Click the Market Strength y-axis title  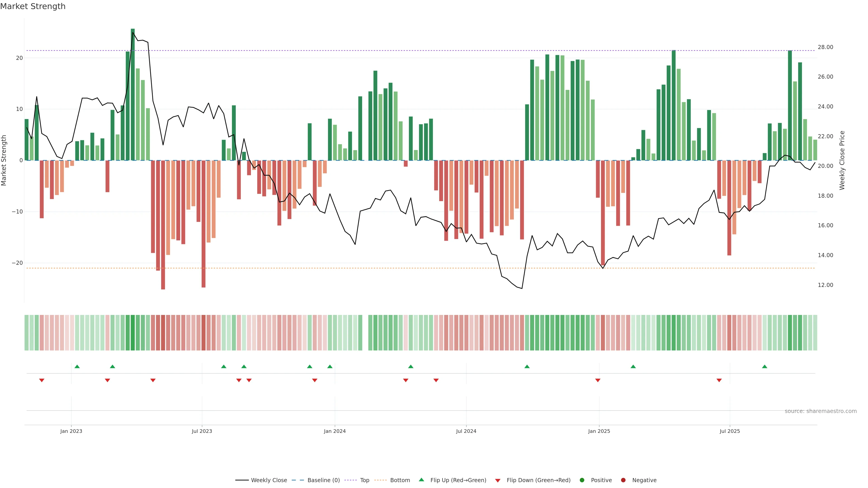4,160
